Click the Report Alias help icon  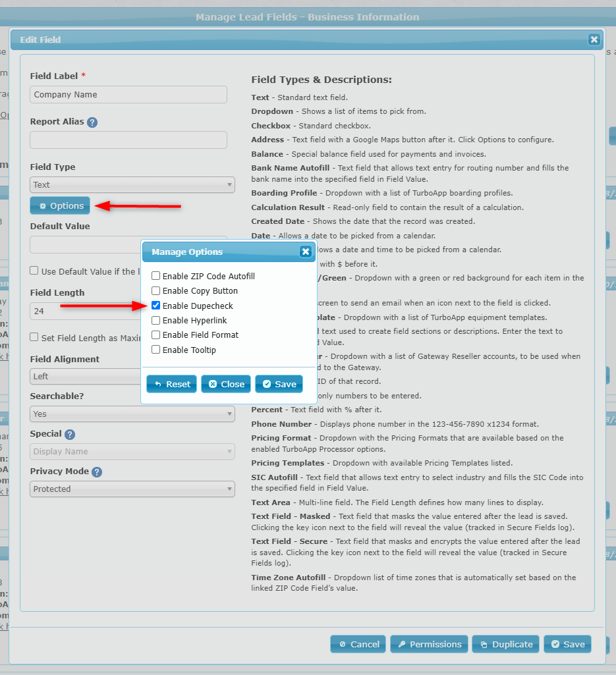(x=92, y=122)
